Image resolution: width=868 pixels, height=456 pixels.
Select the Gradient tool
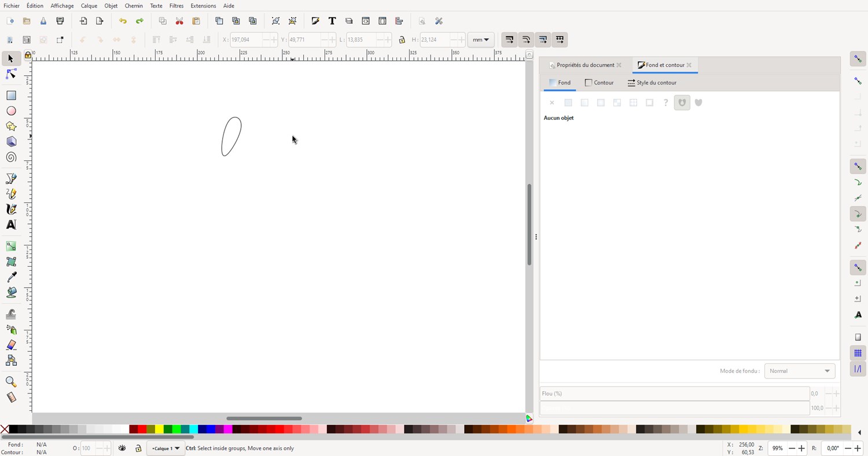point(11,247)
